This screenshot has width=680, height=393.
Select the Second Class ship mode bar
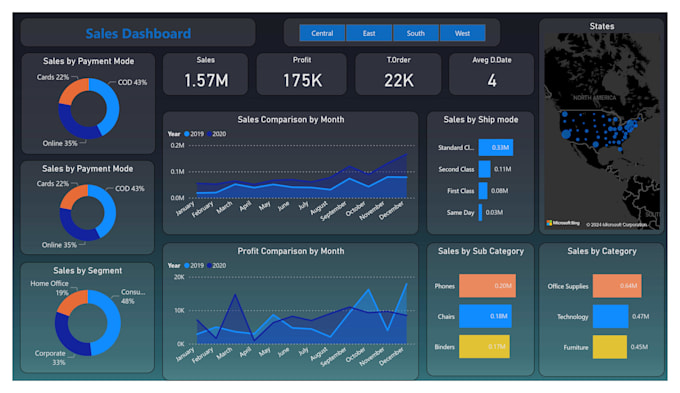click(484, 169)
